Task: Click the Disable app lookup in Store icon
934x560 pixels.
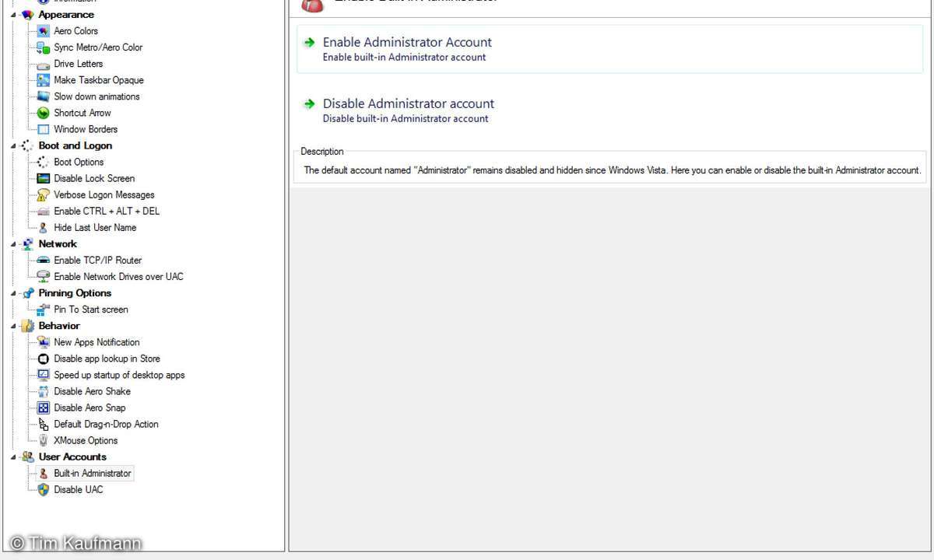Action: 44,359
